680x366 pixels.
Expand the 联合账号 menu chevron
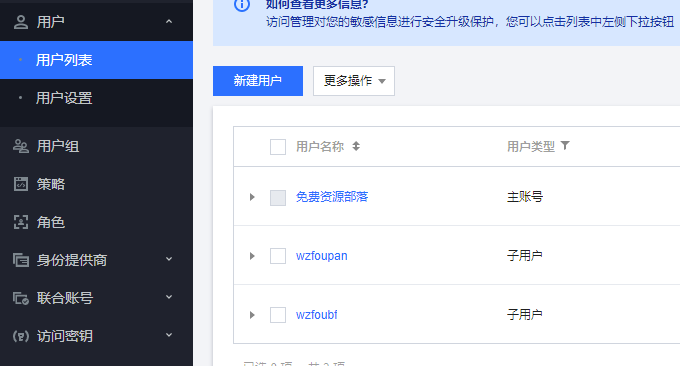169,297
